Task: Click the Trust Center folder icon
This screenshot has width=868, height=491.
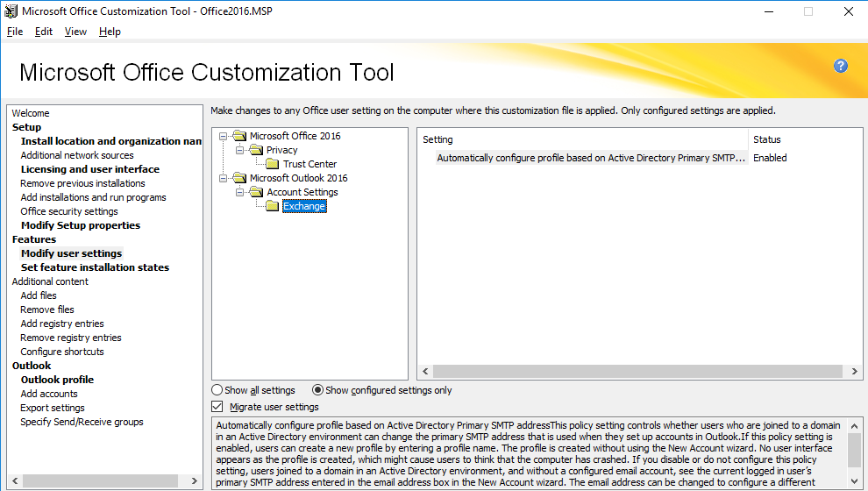Action: coord(273,164)
